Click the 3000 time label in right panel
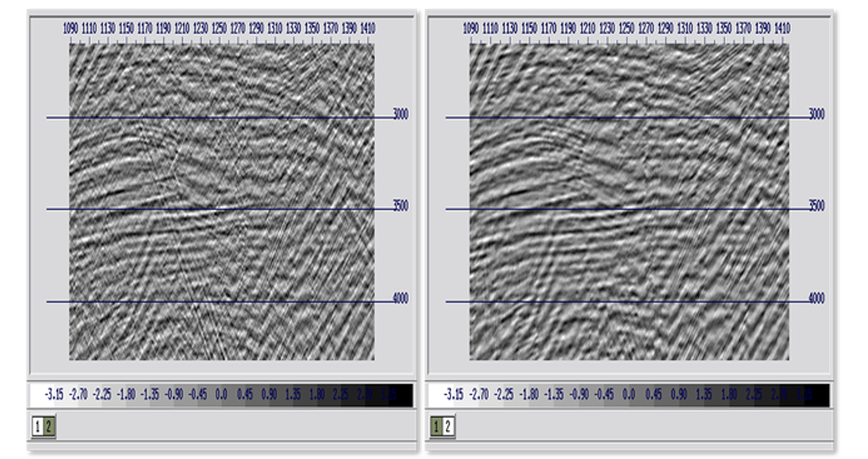 click(816, 115)
